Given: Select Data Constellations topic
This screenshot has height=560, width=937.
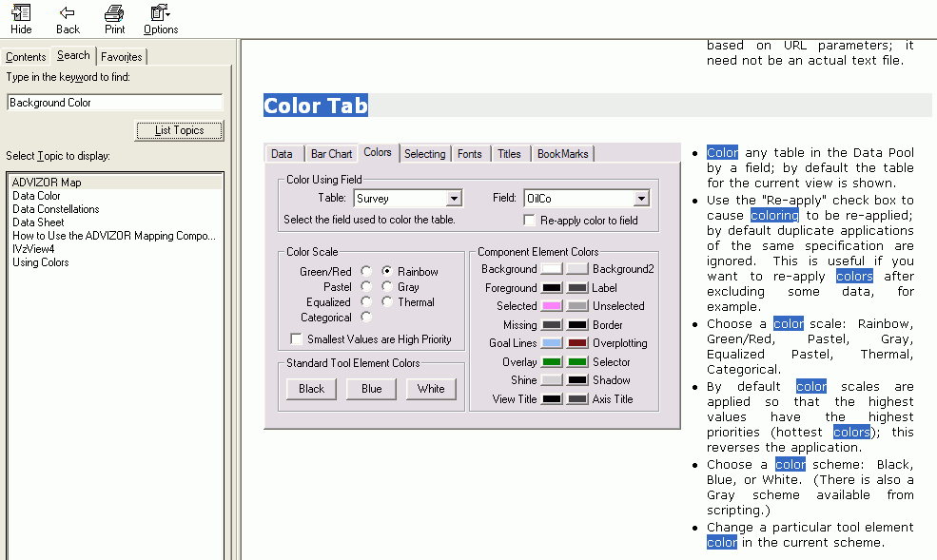Looking at the screenshot, I should 55,209.
